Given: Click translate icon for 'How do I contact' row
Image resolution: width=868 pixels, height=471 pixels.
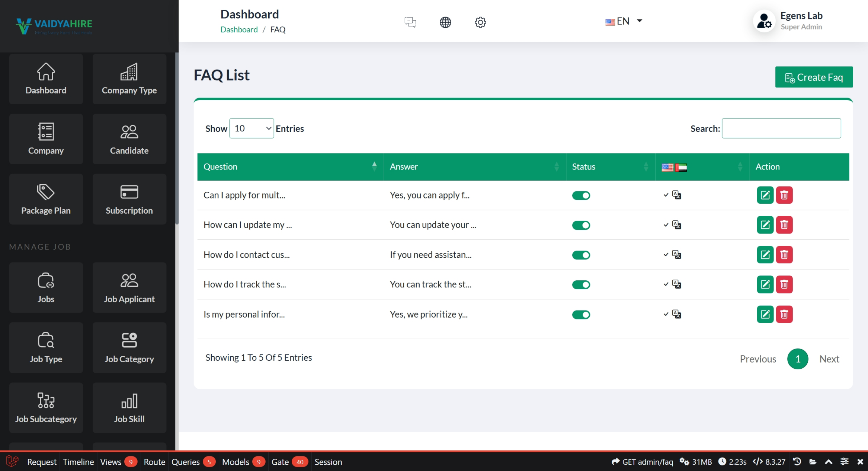Looking at the screenshot, I should click(676, 255).
